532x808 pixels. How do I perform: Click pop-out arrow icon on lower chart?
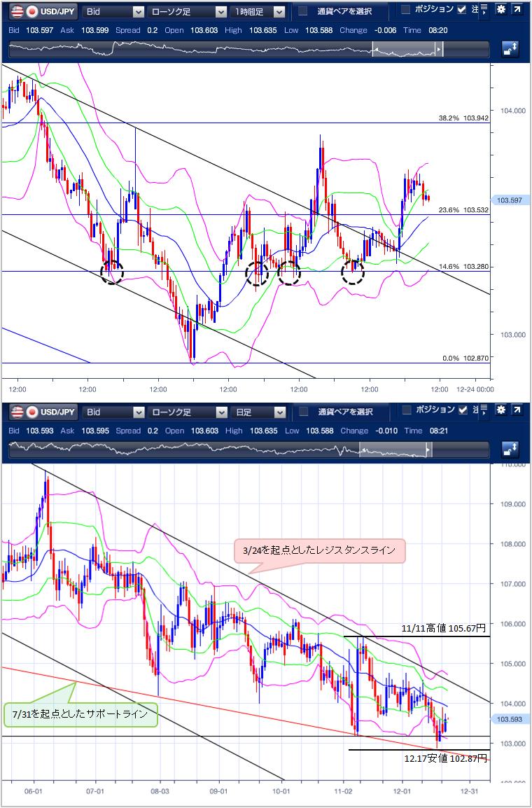pyautogui.click(x=517, y=410)
